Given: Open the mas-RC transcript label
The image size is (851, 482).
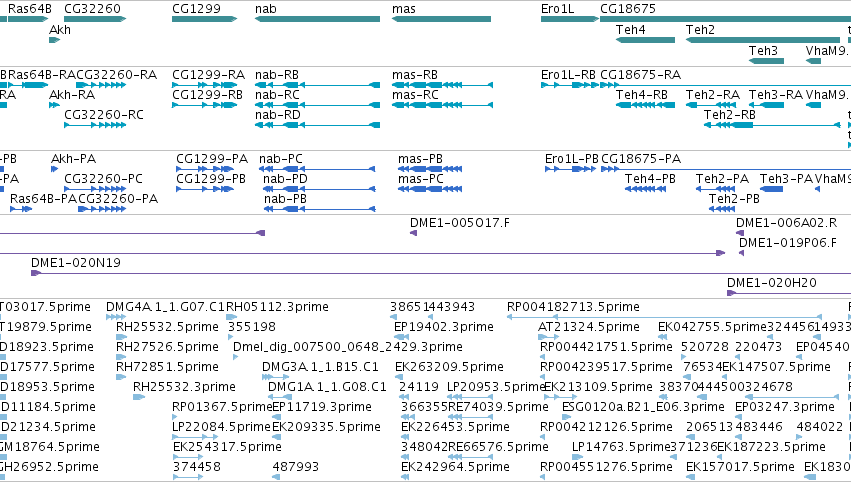Looking at the screenshot, I should pos(415,94).
